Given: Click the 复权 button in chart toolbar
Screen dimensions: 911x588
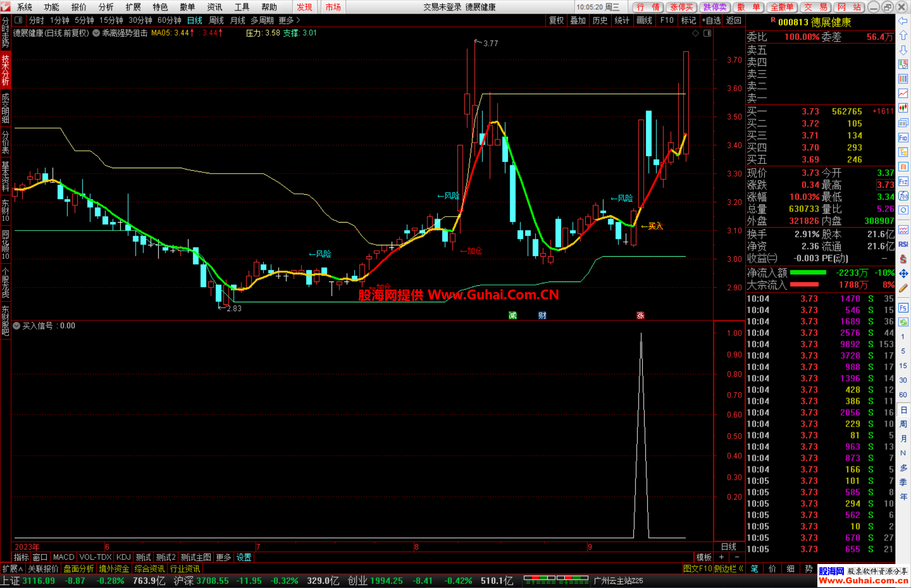Looking at the screenshot, I should tap(556, 20).
